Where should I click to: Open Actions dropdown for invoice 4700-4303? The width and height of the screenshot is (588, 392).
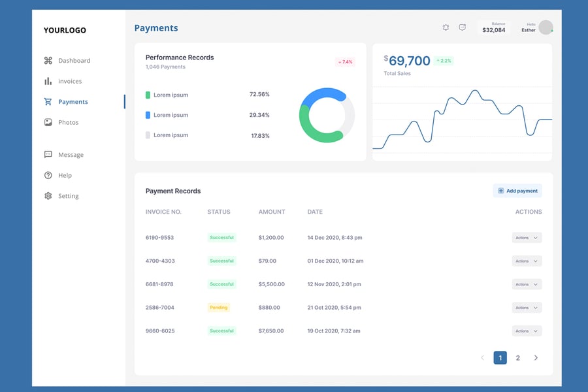click(527, 261)
